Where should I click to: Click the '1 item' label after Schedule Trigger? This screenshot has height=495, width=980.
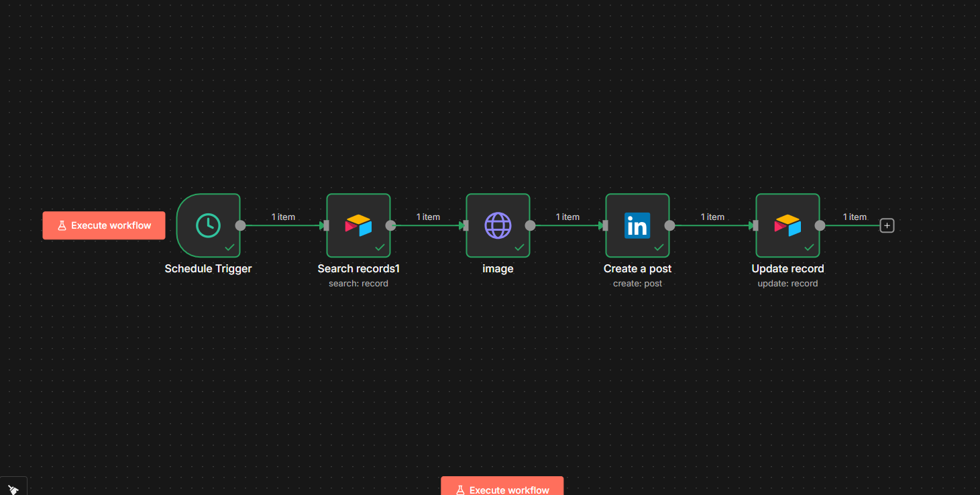[x=283, y=217]
